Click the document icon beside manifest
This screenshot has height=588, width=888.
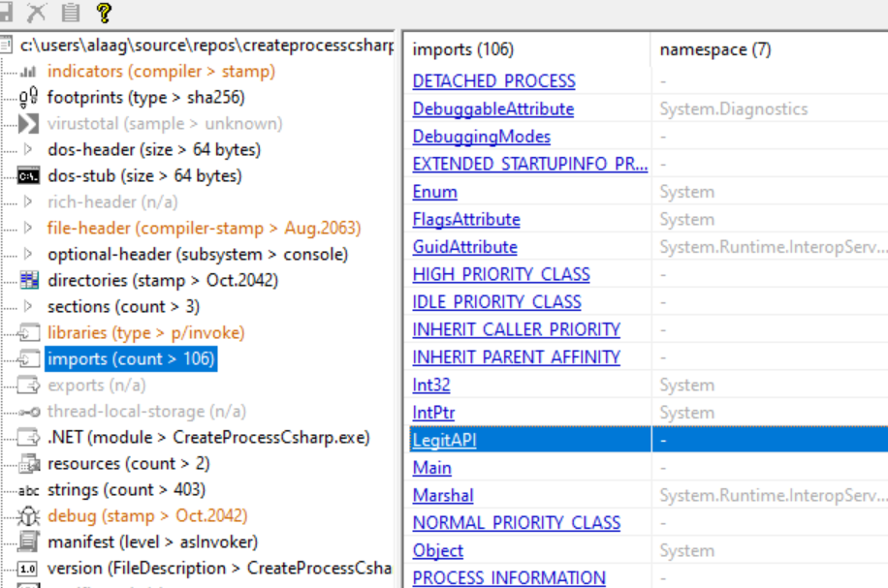pyautogui.click(x=28, y=542)
